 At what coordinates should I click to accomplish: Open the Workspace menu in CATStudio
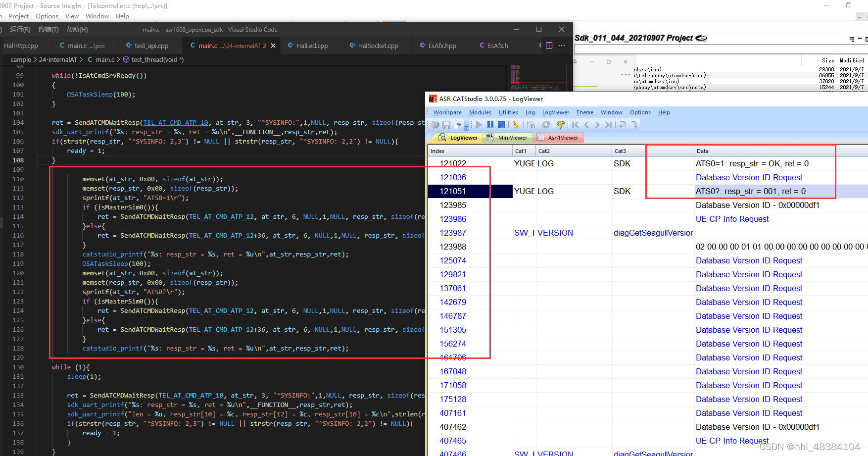click(x=447, y=112)
